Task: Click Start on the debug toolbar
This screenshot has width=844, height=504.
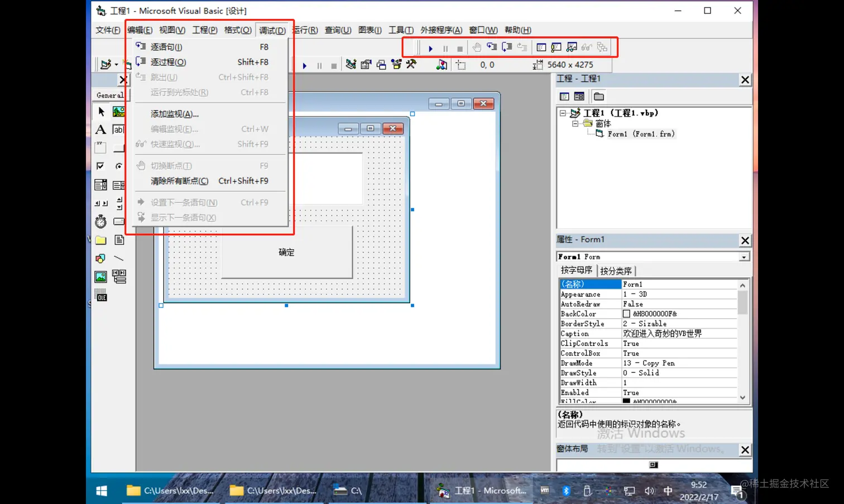Action: (430, 48)
